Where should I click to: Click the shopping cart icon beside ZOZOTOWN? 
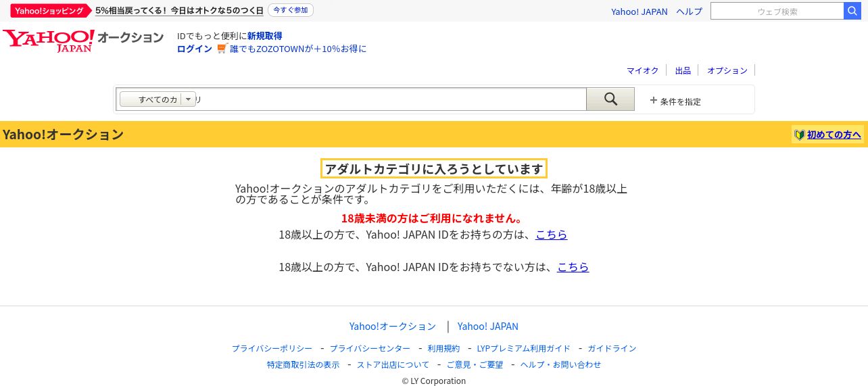tap(222, 49)
